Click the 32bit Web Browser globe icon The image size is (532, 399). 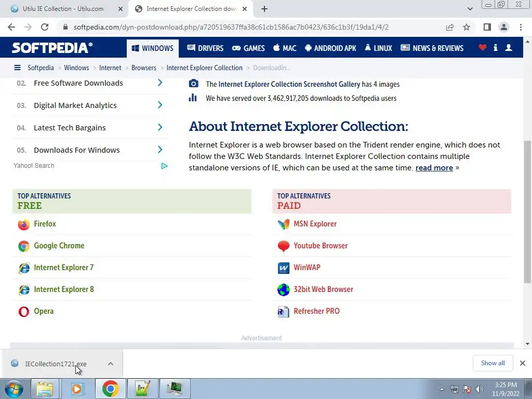[x=283, y=289]
